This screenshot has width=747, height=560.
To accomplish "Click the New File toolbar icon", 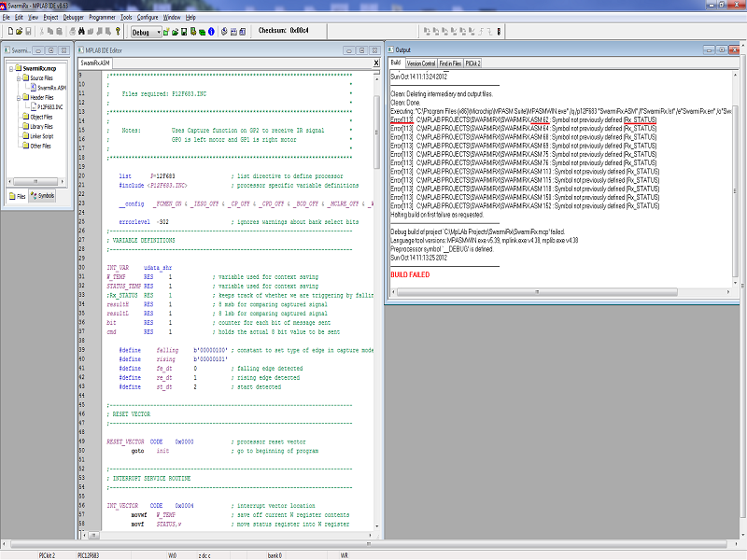I will 10,32.
